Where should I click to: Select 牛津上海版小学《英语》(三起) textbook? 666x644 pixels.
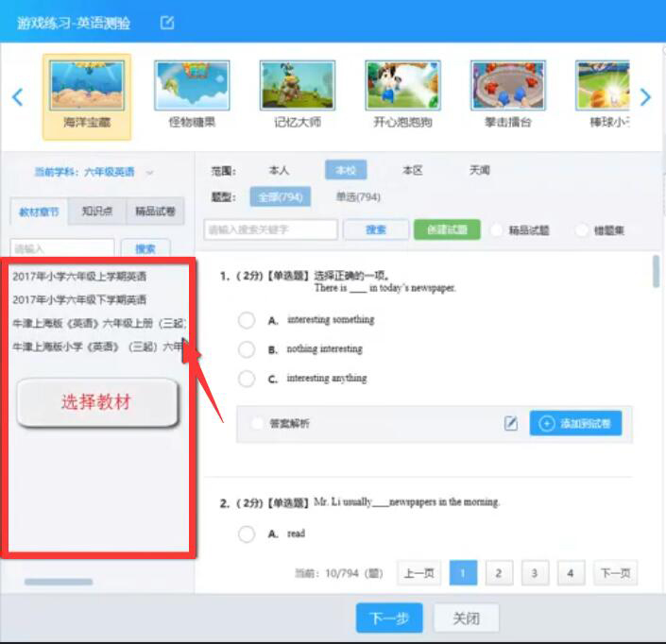pos(97,347)
